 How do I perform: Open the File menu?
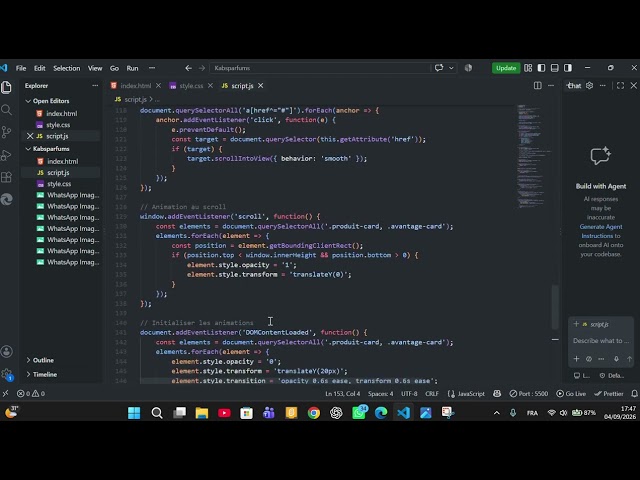21,68
